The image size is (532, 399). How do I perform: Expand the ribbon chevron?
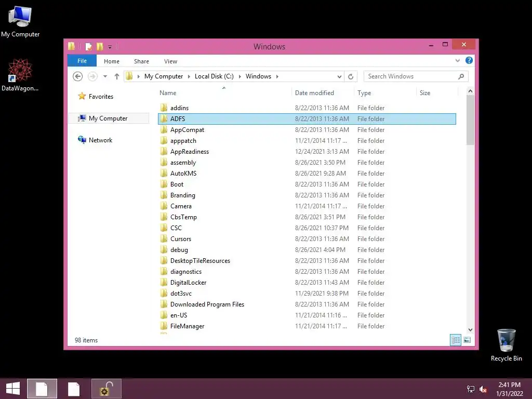457,61
